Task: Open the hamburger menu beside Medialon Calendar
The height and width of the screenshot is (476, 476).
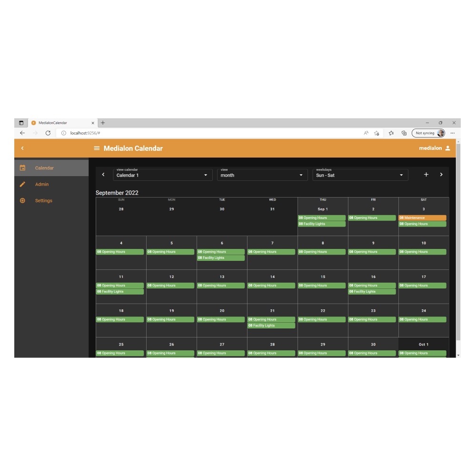Action: [x=97, y=148]
